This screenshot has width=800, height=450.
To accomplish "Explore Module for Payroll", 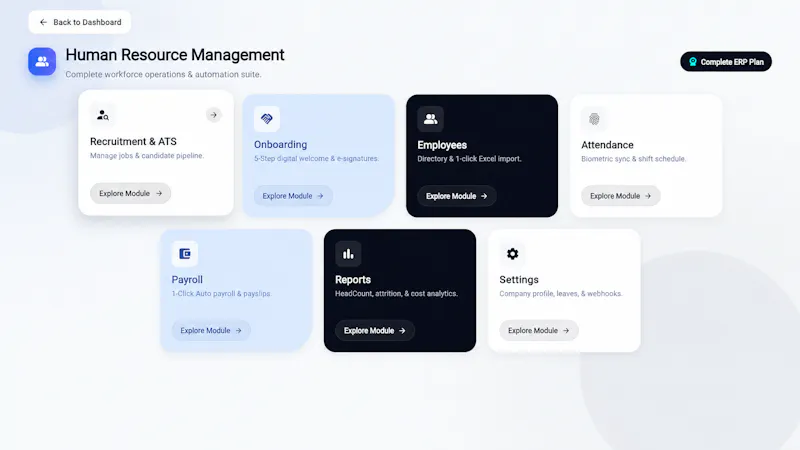I will tap(211, 331).
